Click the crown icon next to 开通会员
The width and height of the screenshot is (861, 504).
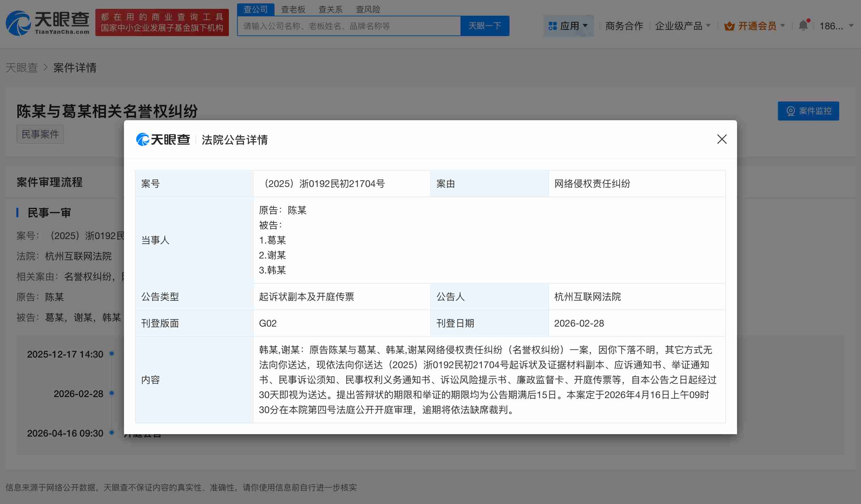click(x=729, y=25)
